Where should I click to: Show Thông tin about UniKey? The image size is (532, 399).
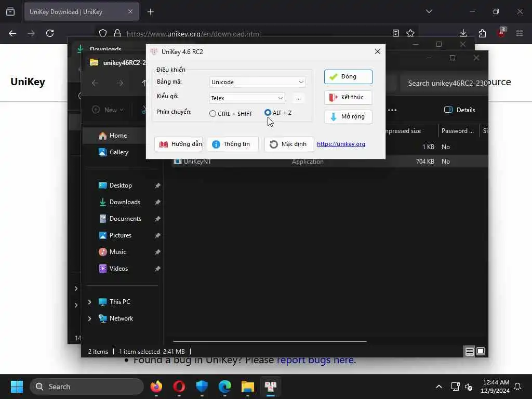click(x=232, y=144)
